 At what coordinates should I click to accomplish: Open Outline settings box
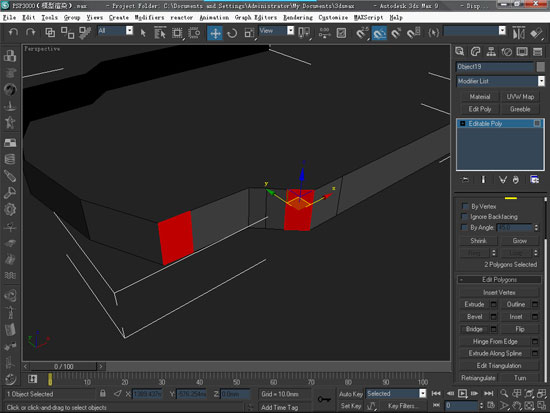click(535, 304)
